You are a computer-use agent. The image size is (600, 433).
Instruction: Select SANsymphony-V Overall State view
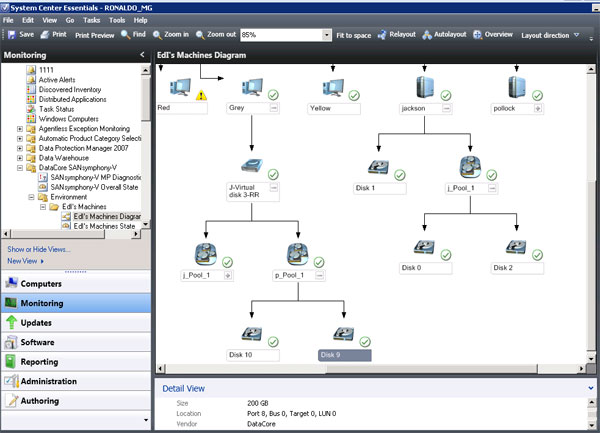pyautogui.click(x=95, y=187)
